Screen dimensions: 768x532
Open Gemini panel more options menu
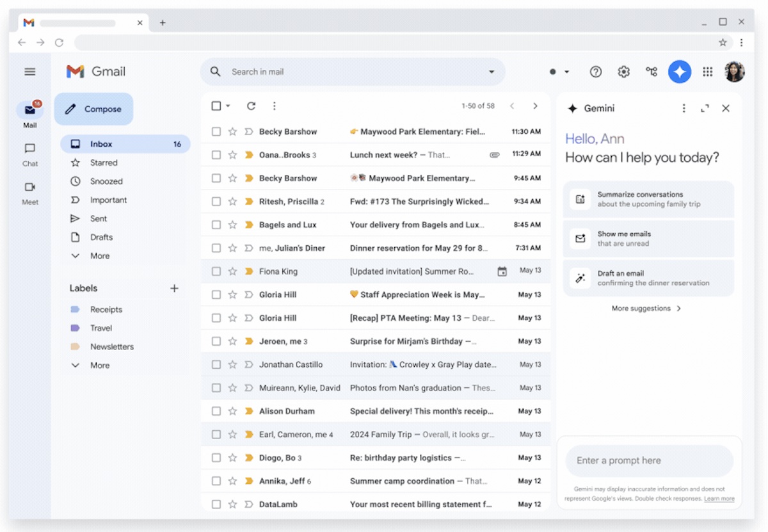coord(684,108)
